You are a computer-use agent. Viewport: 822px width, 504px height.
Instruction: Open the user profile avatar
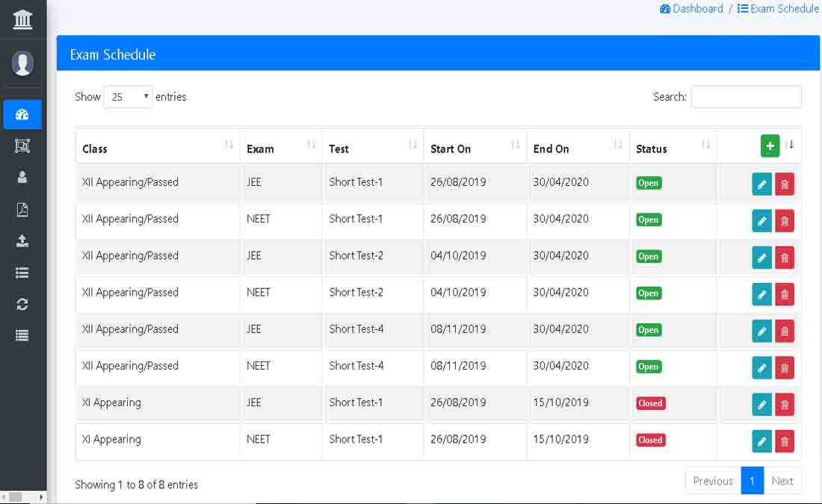22,63
